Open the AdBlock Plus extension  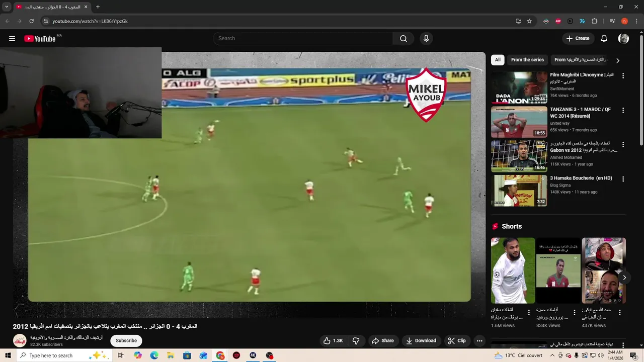[558, 21]
